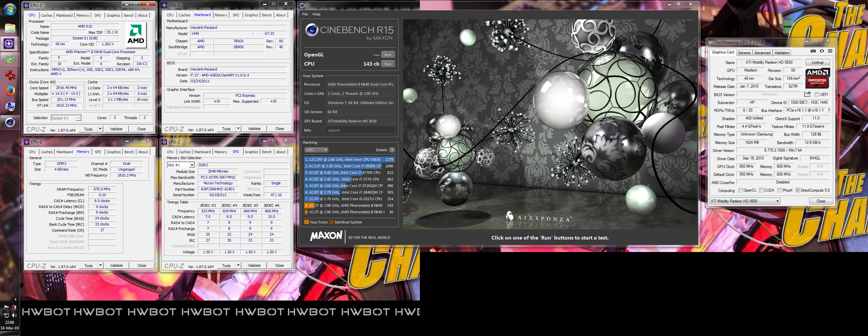This screenshot has height=336, width=868.
Task: Open the Cinebench File menu
Action: click(x=305, y=14)
